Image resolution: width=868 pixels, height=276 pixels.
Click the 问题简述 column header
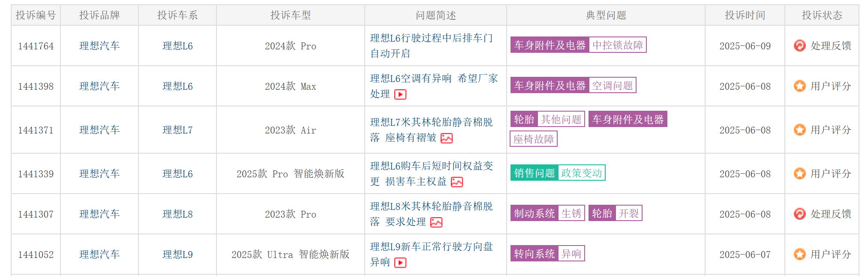point(436,15)
